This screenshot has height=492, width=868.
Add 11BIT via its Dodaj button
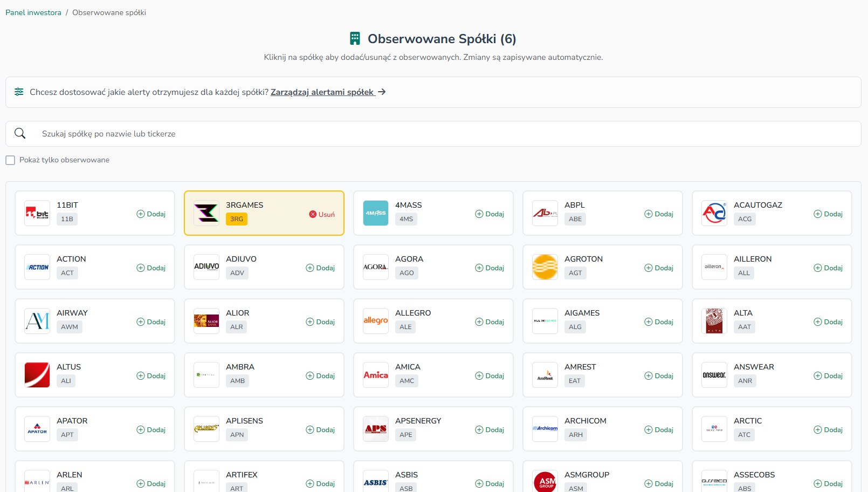click(x=151, y=214)
